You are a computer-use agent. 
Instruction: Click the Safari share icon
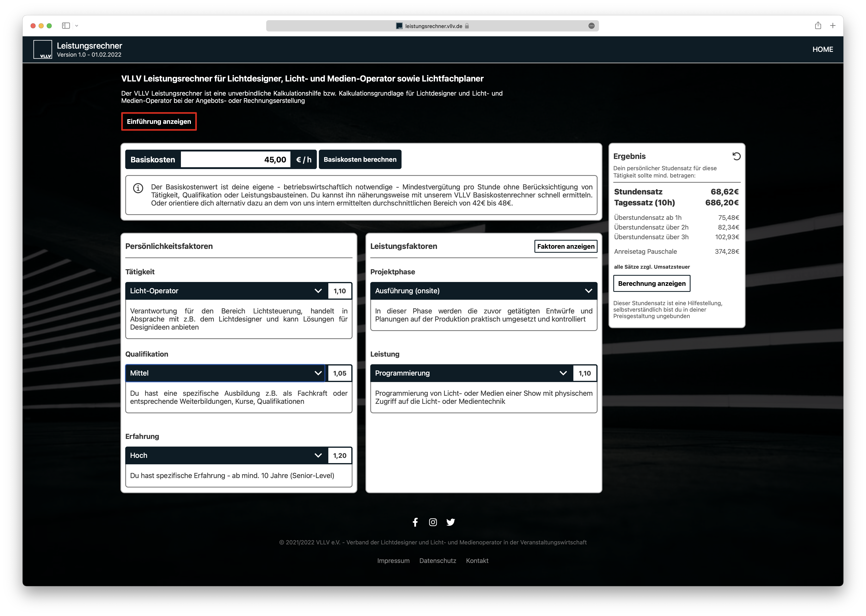tap(818, 25)
